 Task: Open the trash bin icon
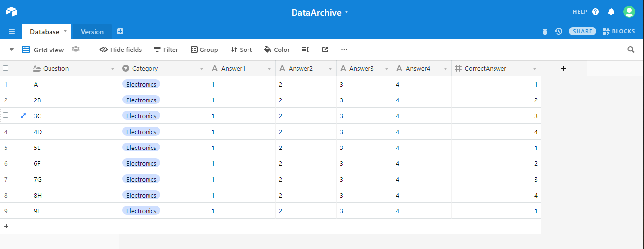[545, 31]
